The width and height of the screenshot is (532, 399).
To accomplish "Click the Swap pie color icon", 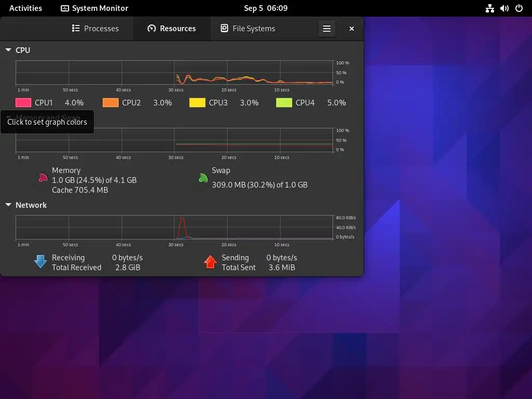I will point(203,178).
